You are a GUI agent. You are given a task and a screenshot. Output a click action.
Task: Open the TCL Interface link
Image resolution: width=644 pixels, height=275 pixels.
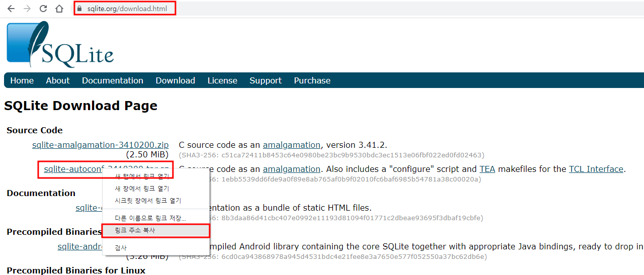(596, 169)
